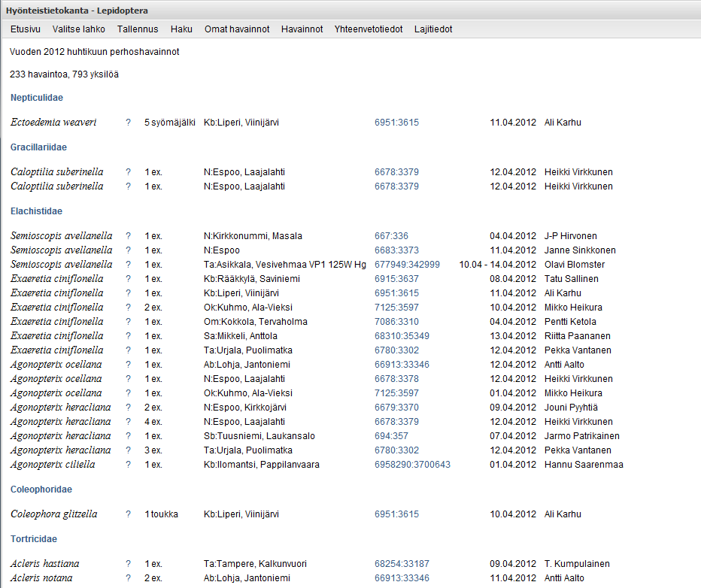The image size is (701, 588).
Task: Open the Etusivu menu item
Action: (x=26, y=29)
